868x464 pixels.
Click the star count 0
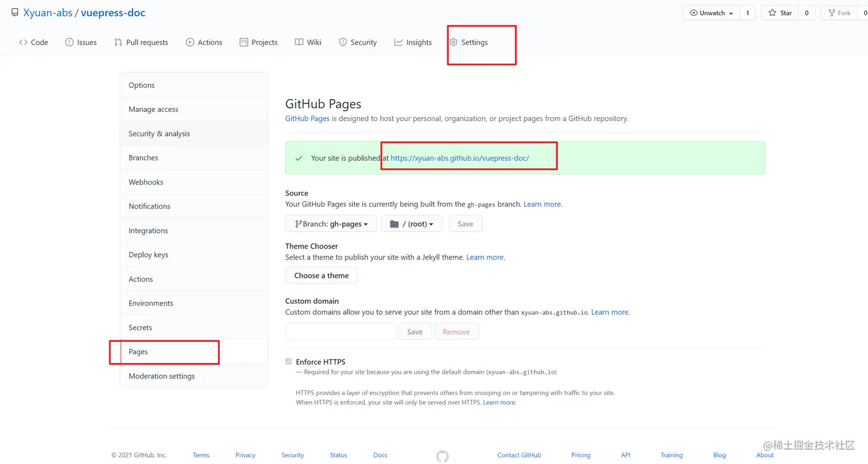(x=807, y=13)
